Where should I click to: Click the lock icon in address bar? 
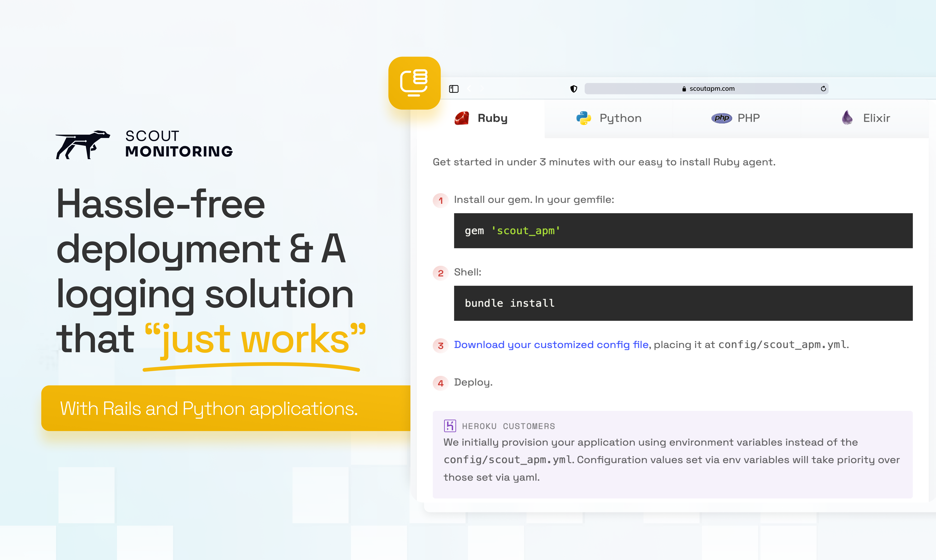[684, 89]
